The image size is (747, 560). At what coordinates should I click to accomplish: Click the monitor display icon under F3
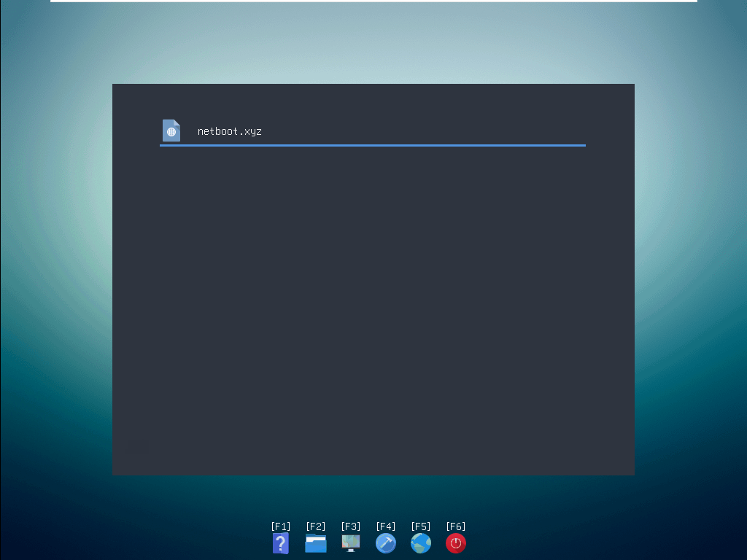point(351,543)
